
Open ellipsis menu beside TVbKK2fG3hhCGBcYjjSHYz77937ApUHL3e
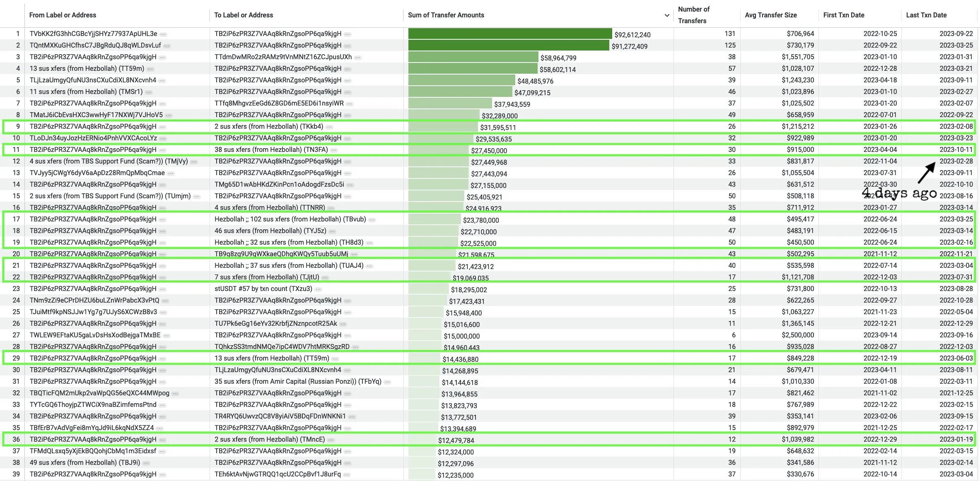point(164,34)
